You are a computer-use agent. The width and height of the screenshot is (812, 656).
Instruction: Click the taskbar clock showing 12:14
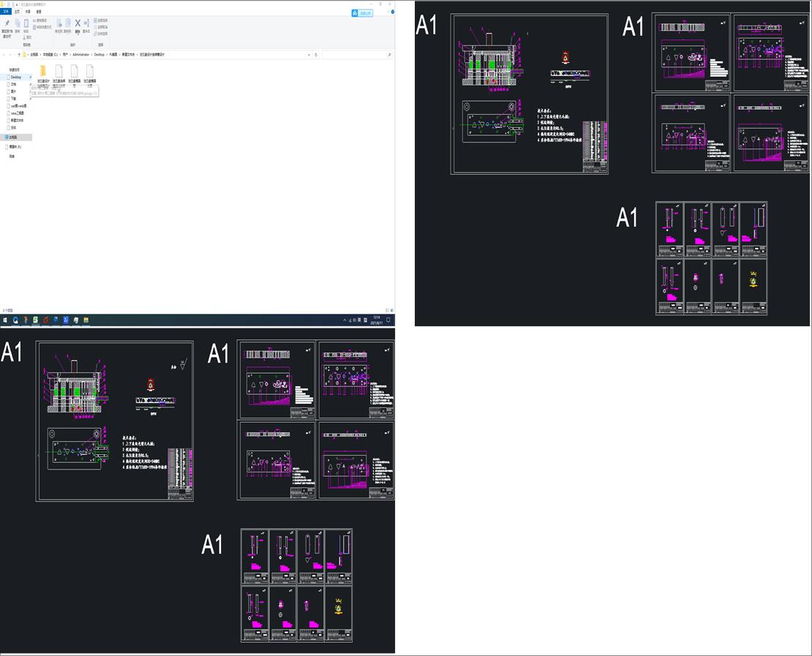[x=377, y=320]
